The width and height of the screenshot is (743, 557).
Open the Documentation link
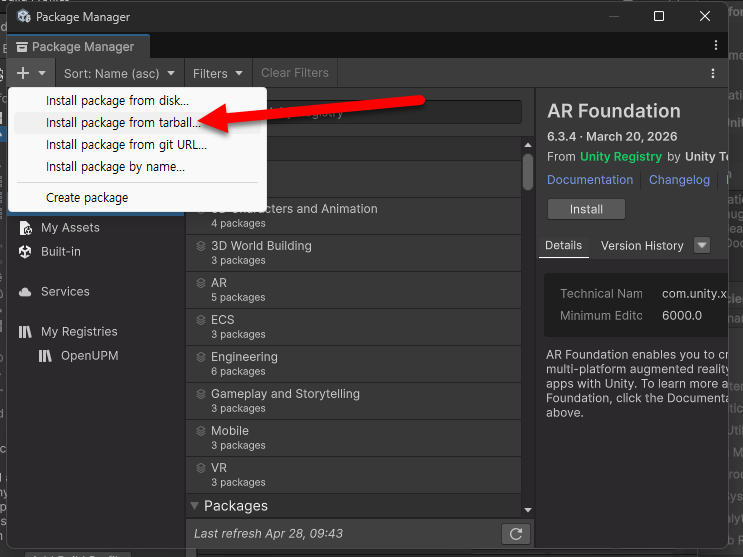[x=590, y=180]
